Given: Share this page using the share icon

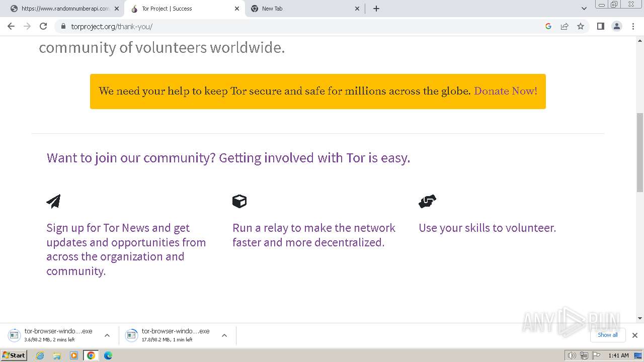Looking at the screenshot, I should click(565, 26).
